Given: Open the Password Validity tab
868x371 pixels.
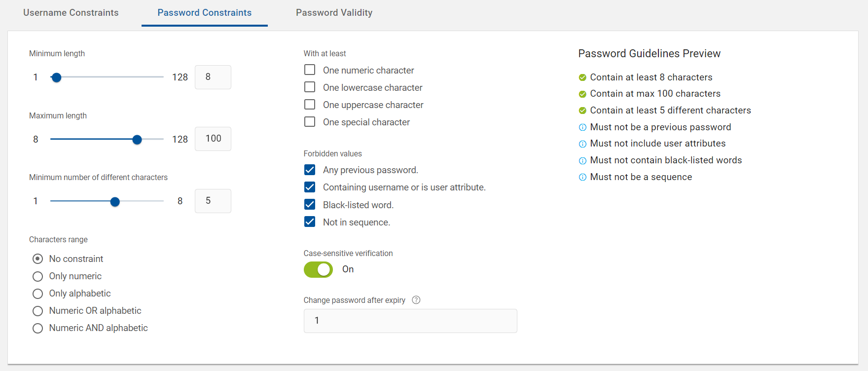Looking at the screenshot, I should point(334,13).
